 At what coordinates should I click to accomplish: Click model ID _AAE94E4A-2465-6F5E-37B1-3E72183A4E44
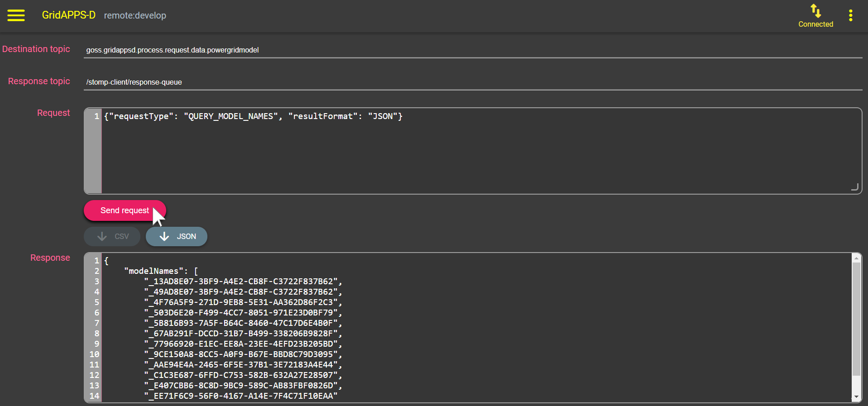click(241, 365)
